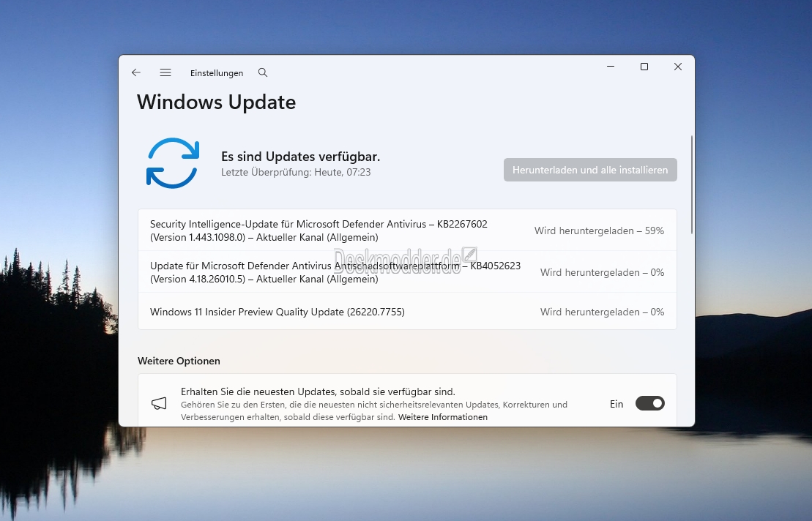Select Windows 11 Insider Preview Quality Update
812x521 pixels.
278,312
